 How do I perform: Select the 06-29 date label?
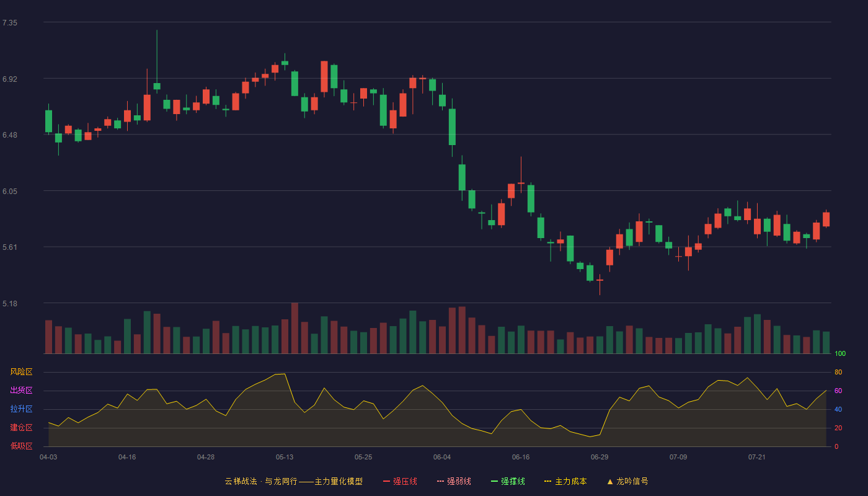(600, 457)
